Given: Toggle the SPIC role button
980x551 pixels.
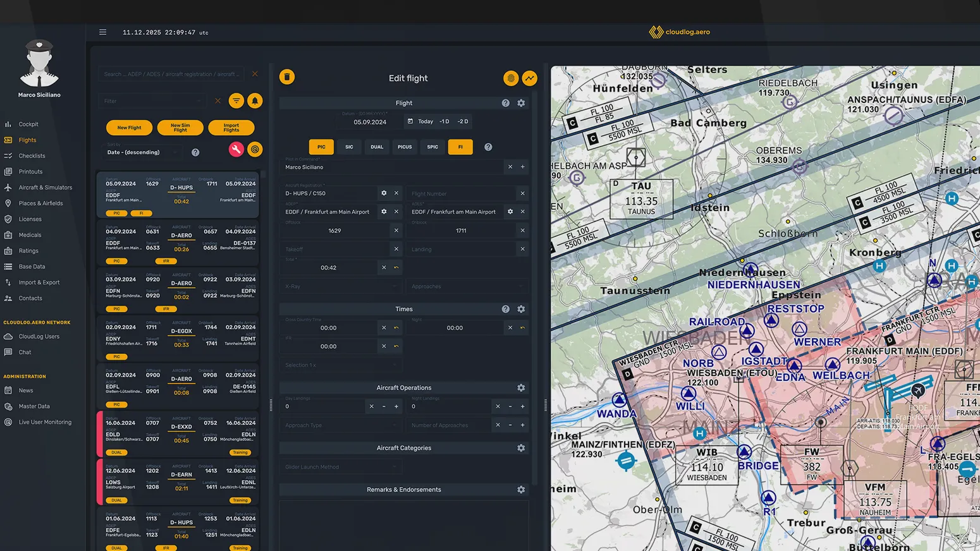Looking at the screenshot, I should point(432,147).
